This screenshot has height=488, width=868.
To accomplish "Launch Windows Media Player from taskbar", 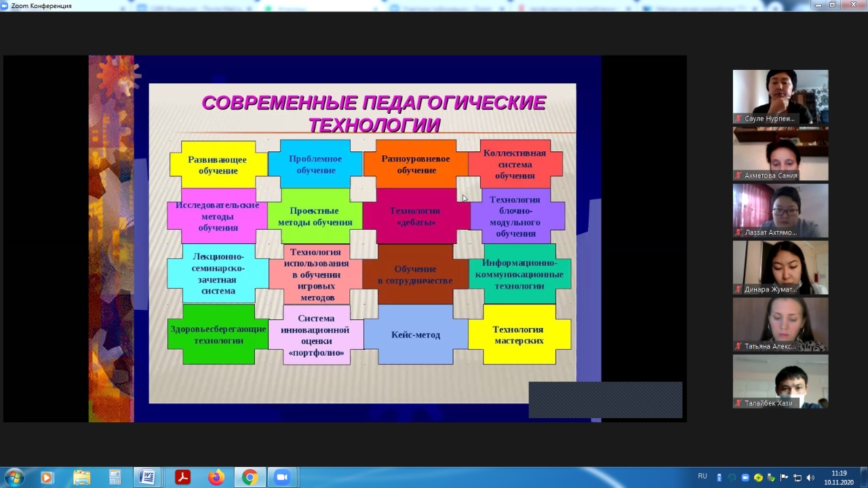I will tap(47, 477).
